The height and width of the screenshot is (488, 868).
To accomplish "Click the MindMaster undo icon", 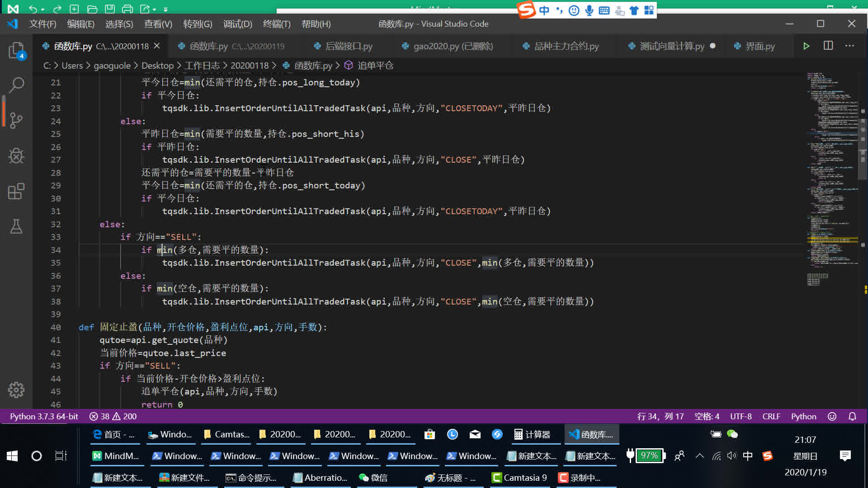I will click(x=33, y=9).
